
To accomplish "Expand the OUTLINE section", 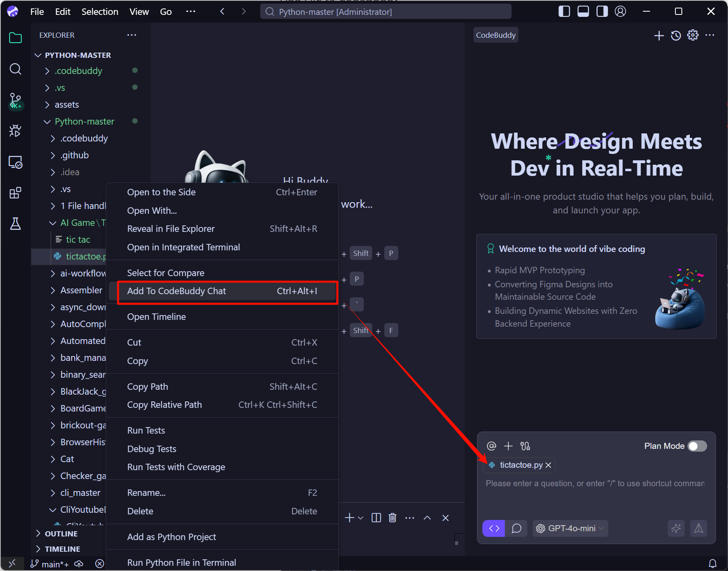I will tap(61, 534).
